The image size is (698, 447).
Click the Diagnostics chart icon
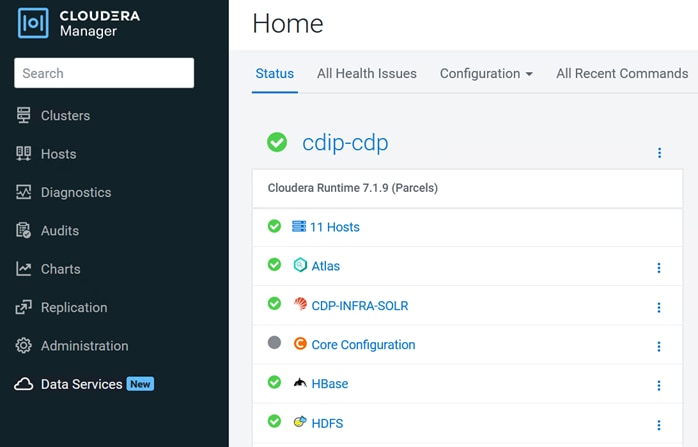coord(24,192)
